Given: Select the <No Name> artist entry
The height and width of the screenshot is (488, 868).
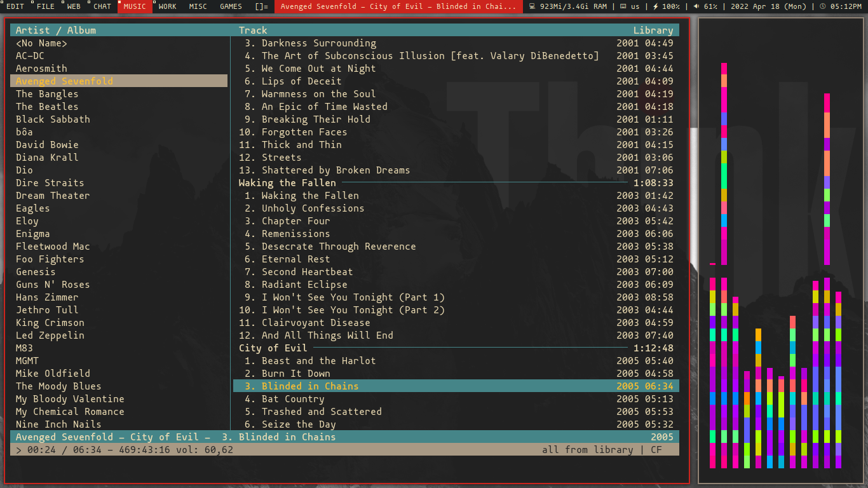Looking at the screenshot, I should point(119,43).
